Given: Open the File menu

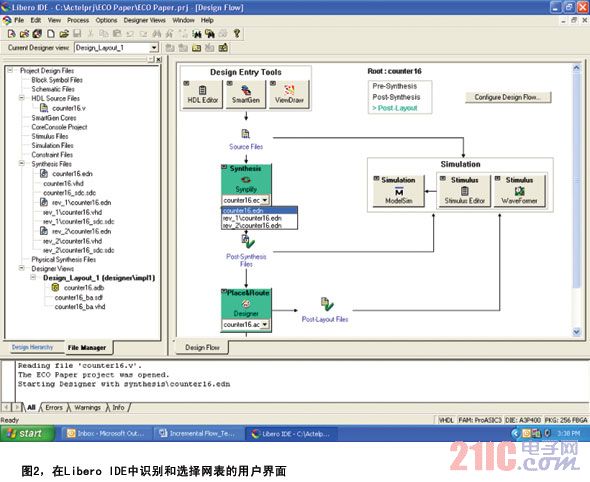Looking at the screenshot, I should coord(19,20).
